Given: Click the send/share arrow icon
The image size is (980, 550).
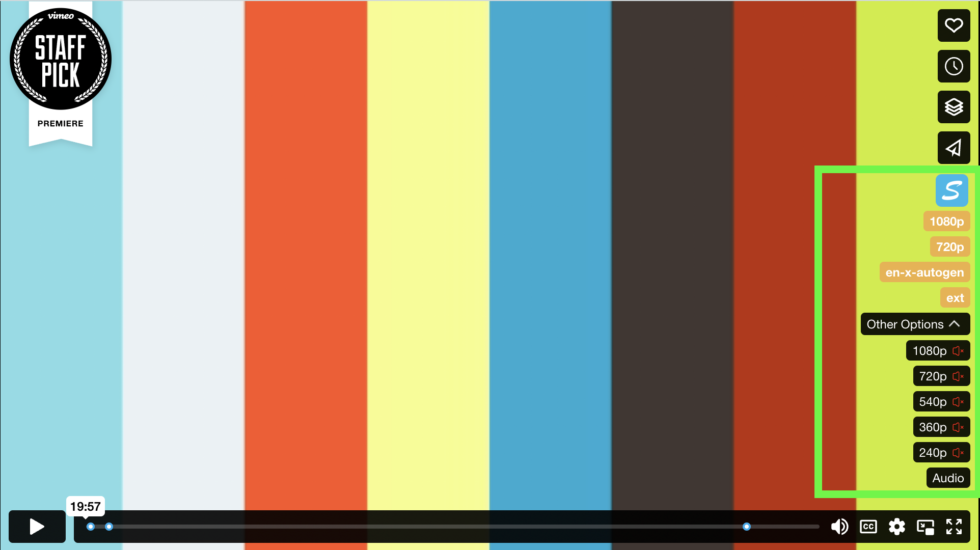Looking at the screenshot, I should point(955,148).
